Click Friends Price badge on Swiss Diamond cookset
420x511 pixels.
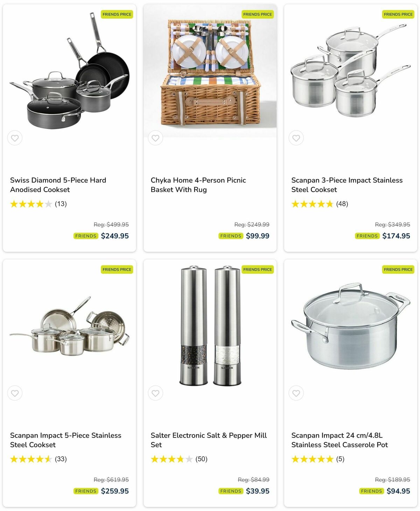[x=117, y=14]
